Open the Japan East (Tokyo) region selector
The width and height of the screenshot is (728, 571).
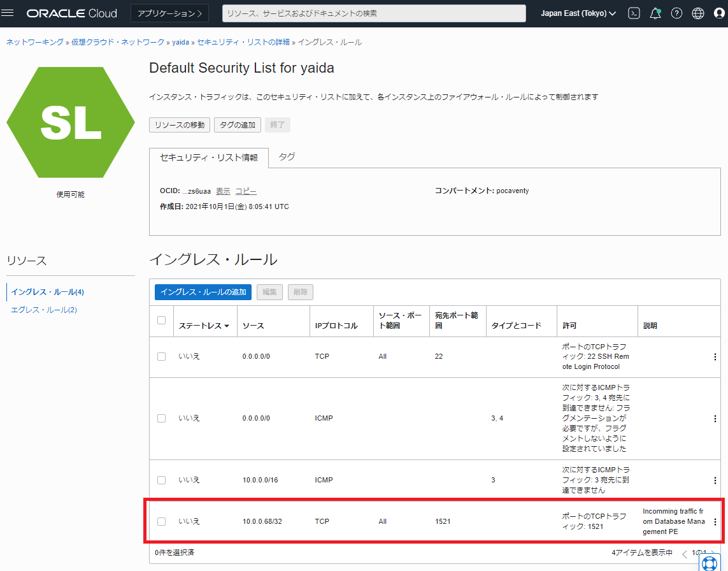tap(577, 13)
